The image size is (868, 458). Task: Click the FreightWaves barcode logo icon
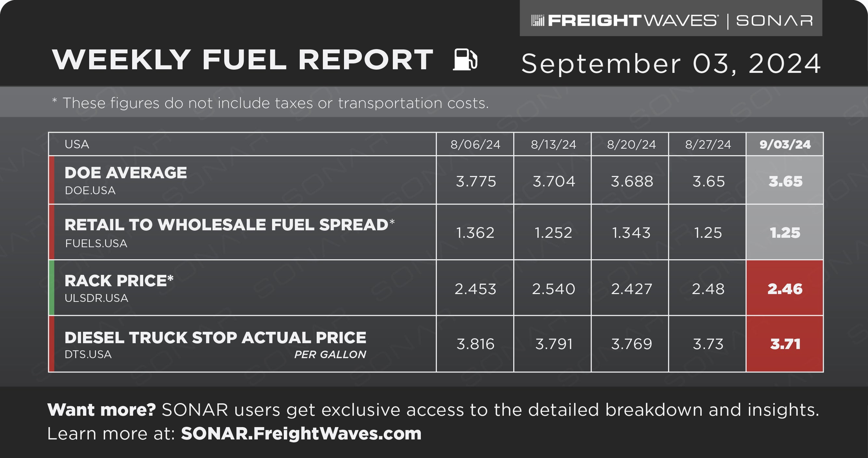point(537,20)
